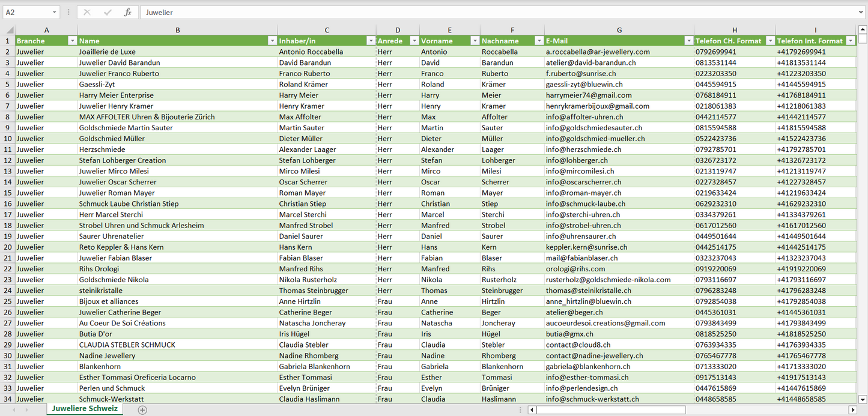Click into the formula bar showing Juwelier

[x=481, y=12]
